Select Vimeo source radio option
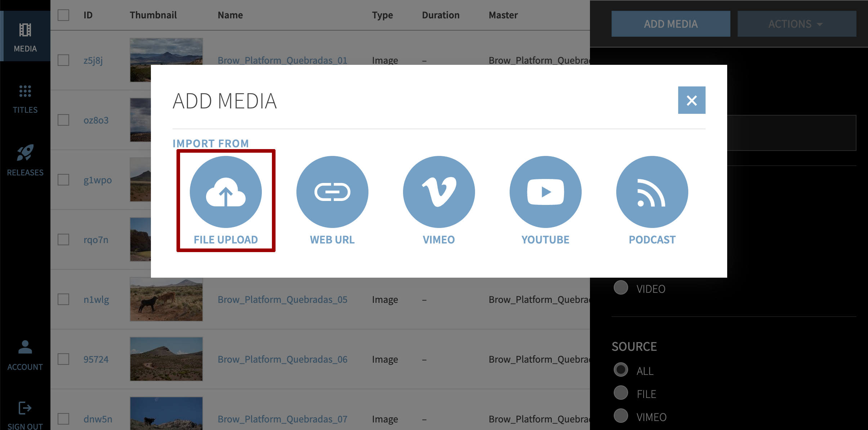Image resolution: width=868 pixels, height=430 pixels. [x=621, y=416]
